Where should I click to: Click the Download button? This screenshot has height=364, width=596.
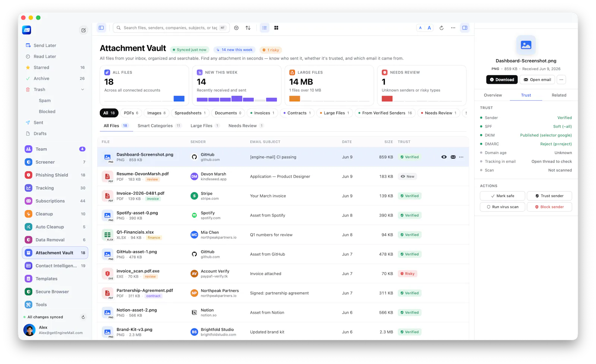[x=502, y=80]
